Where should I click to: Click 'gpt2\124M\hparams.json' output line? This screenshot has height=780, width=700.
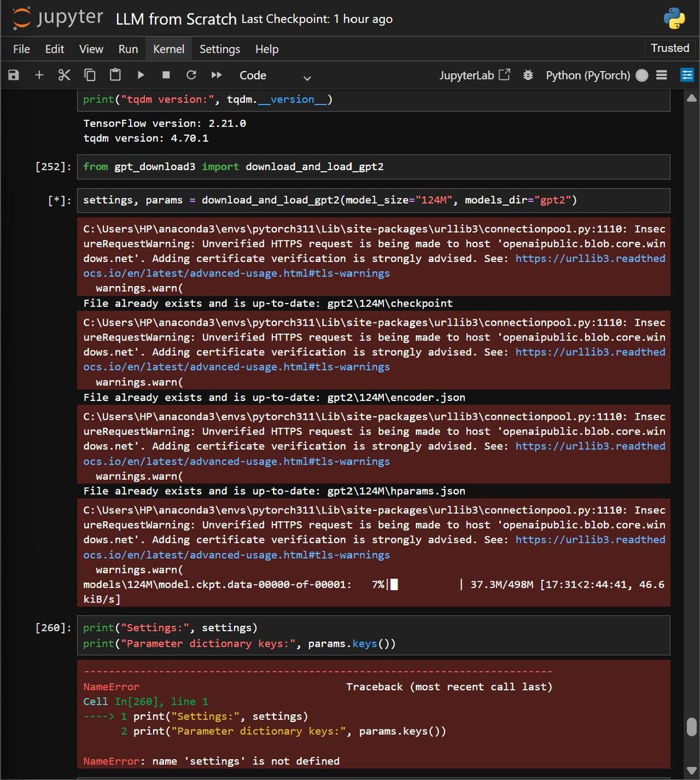pos(274,491)
